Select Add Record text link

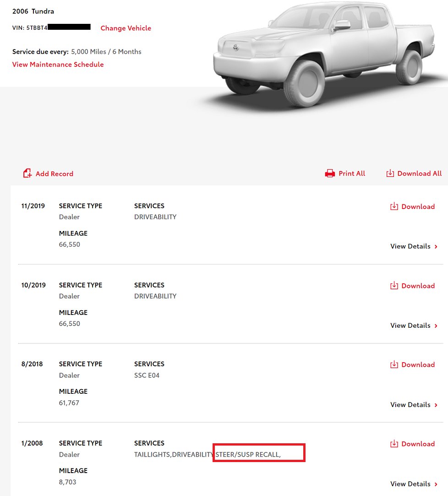[x=55, y=174]
